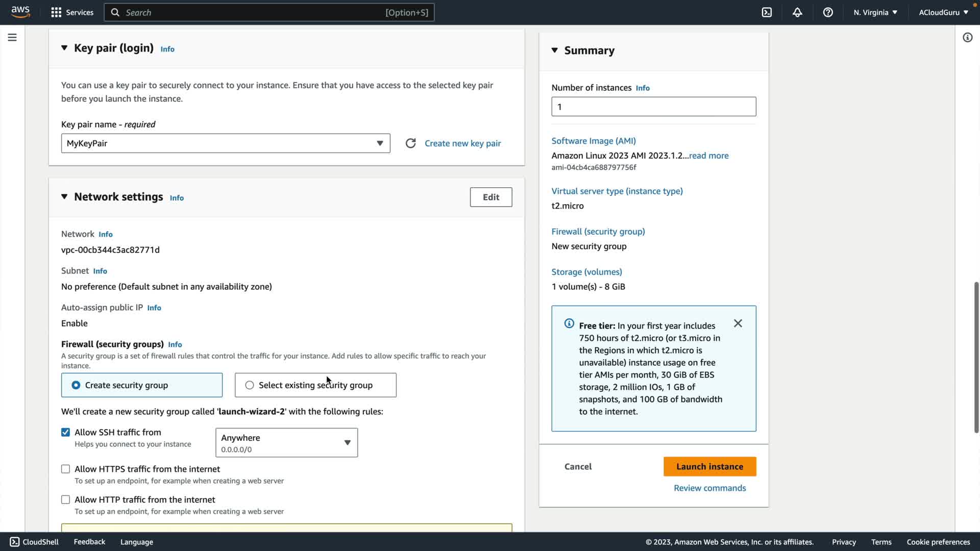
Task: Open the ACloudGuru account menu
Action: point(943,12)
